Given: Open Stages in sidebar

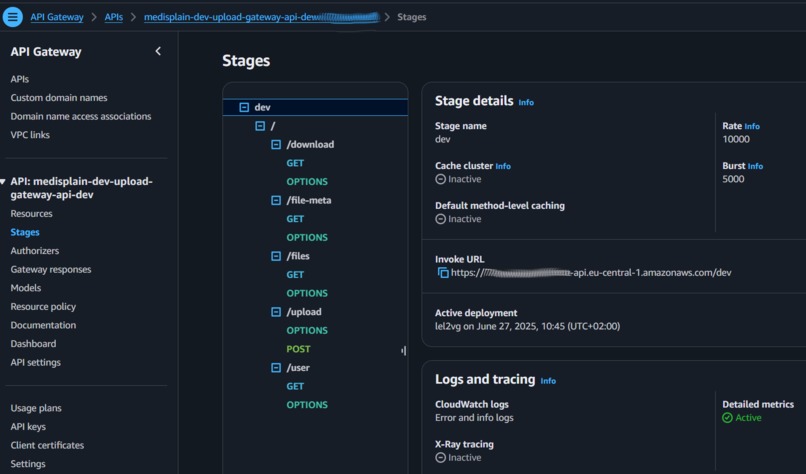Looking at the screenshot, I should [x=25, y=232].
